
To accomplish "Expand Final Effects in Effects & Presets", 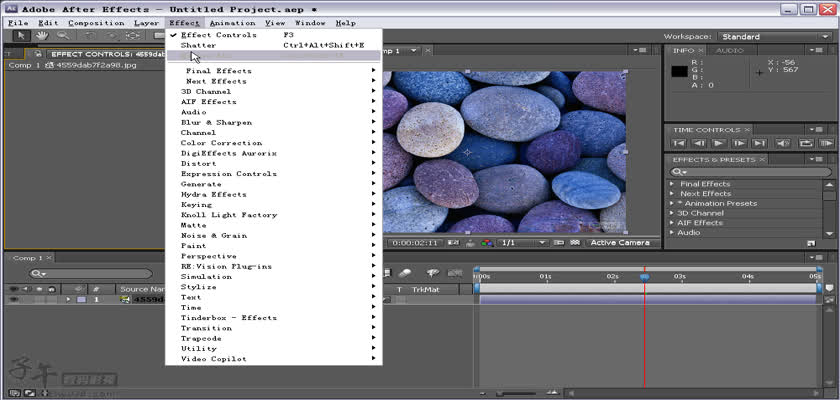I will tap(672, 184).
